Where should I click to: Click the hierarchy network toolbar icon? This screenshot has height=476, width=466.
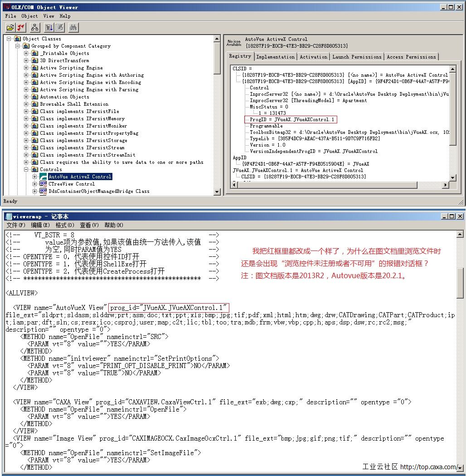click(x=35, y=28)
